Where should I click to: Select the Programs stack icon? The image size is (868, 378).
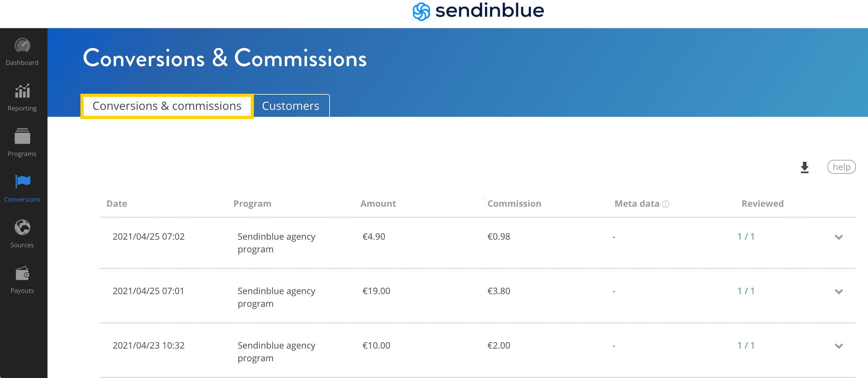coord(22,136)
